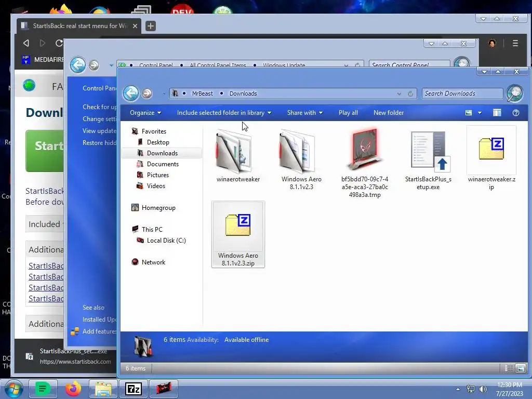Image resolution: width=532 pixels, height=399 pixels.
Task: Select Videos in navigation pane
Action: pyautogui.click(x=156, y=185)
